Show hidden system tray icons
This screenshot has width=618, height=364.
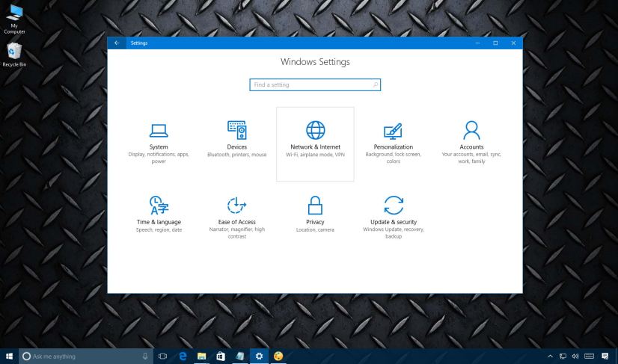pyautogui.click(x=550, y=356)
